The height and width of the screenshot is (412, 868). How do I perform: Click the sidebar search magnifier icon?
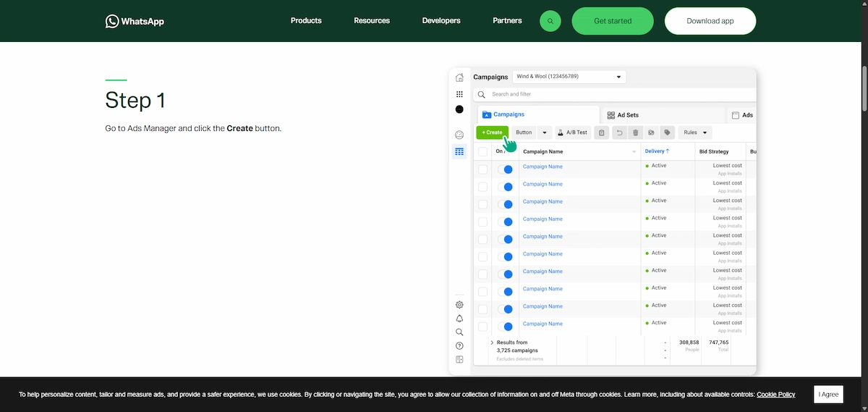point(459,332)
